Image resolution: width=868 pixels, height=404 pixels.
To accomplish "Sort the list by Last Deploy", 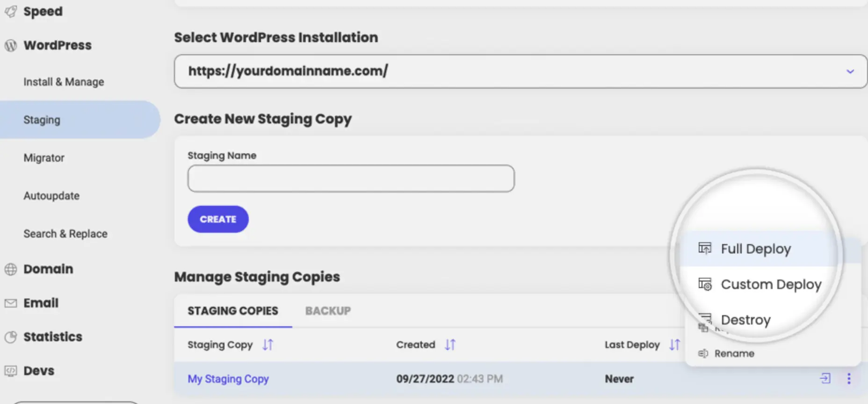I will pyautogui.click(x=674, y=345).
